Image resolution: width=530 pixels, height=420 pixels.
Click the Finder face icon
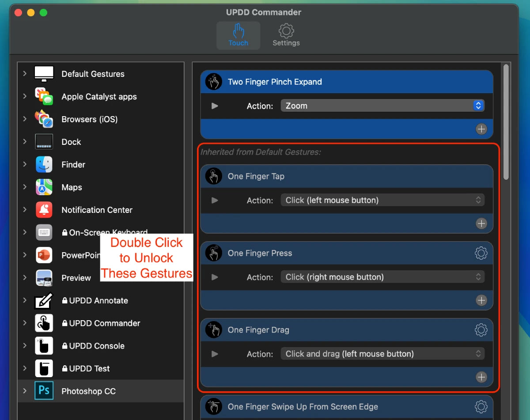(44, 164)
